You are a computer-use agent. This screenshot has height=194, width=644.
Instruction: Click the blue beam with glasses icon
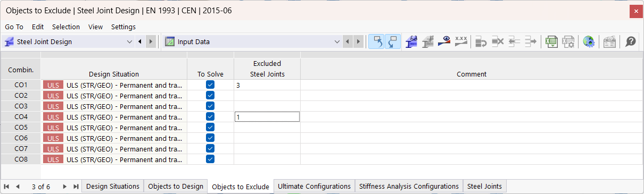411,41
